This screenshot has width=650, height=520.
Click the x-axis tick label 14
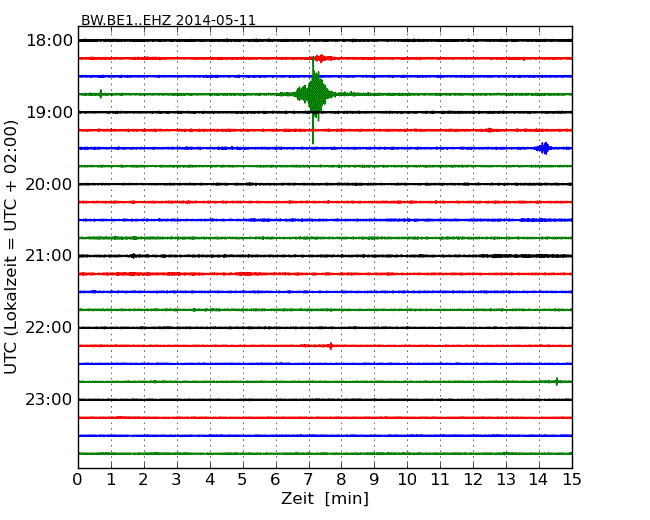[538, 480]
